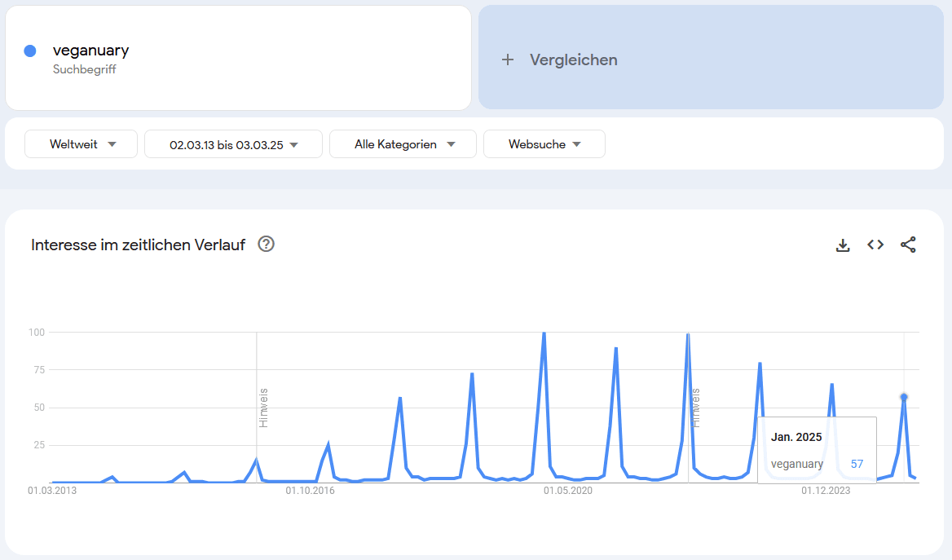Open the Alle Kategorien dropdown
Viewport: 952px width, 560px height.
coord(403,144)
